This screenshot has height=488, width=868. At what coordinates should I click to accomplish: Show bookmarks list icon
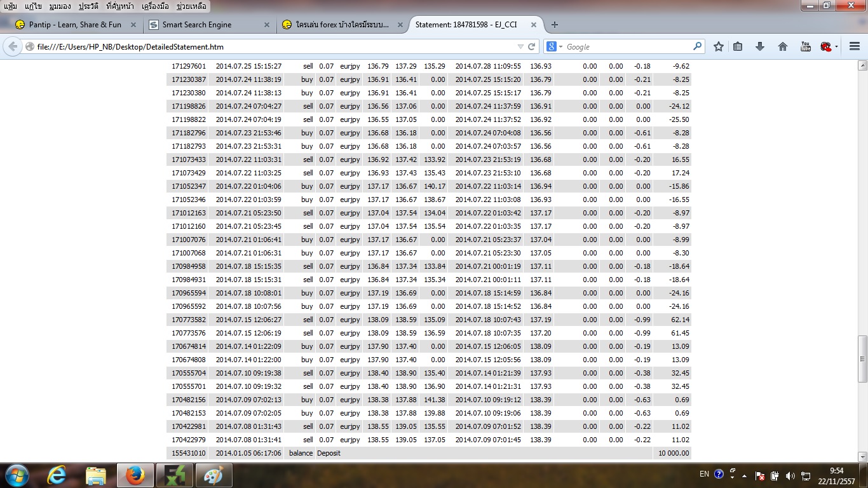(738, 46)
